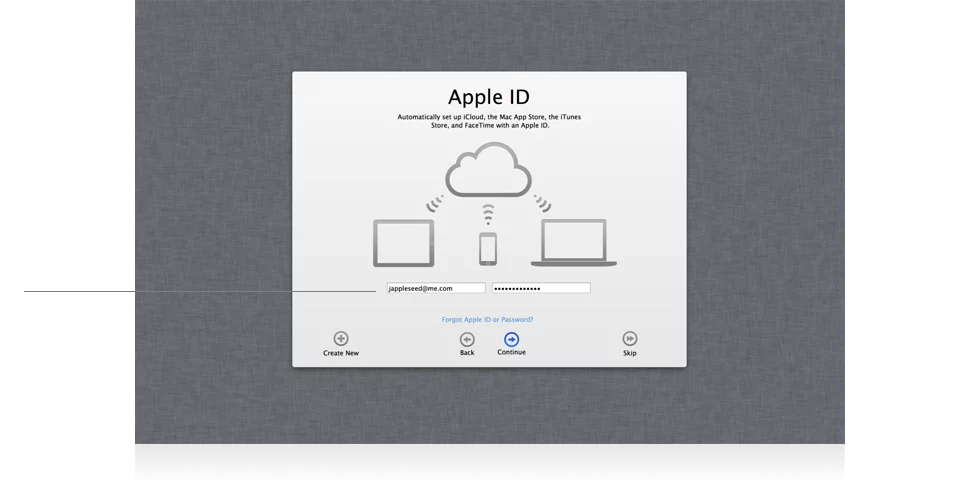Viewport: 980px width, 484px height.
Task: Focus the japple​seed@me.com Apple ID field
Action: point(436,288)
